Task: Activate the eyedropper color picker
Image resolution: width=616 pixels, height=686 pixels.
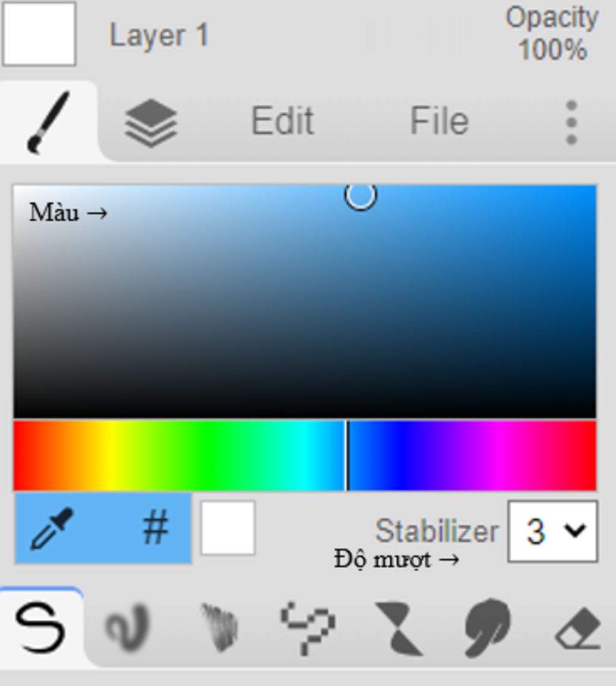Action: pos(52,528)
